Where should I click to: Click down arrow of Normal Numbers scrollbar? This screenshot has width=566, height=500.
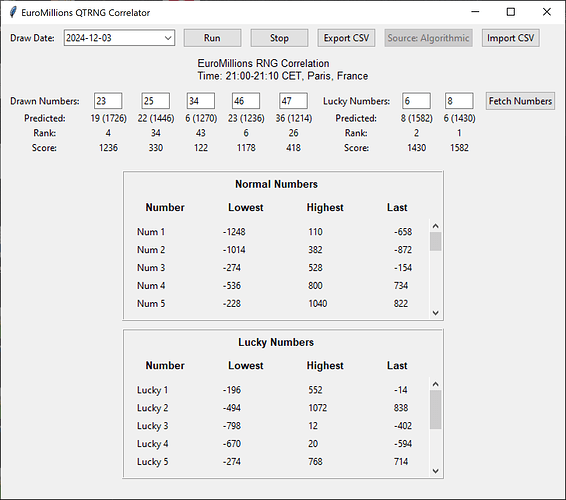(x=435, y=313)
